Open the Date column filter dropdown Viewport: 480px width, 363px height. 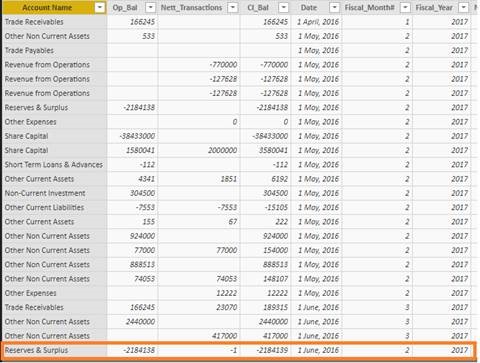tap(334, 7)
